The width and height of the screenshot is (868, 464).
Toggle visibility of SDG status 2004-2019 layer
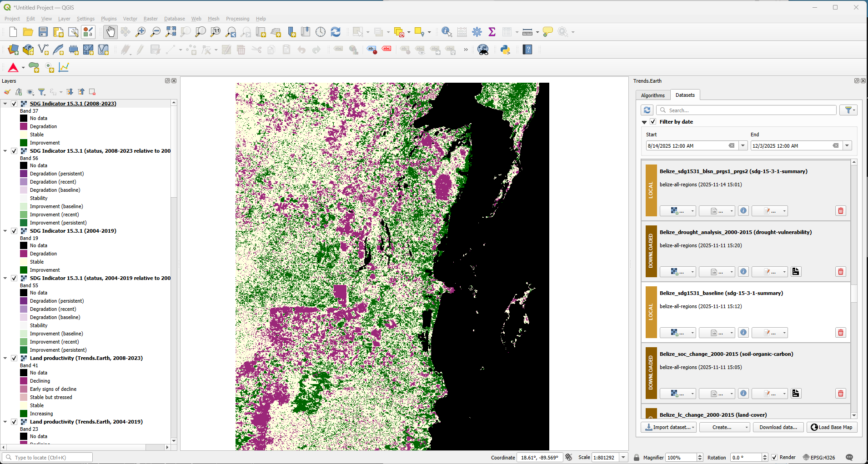click(x=14, y=278)
